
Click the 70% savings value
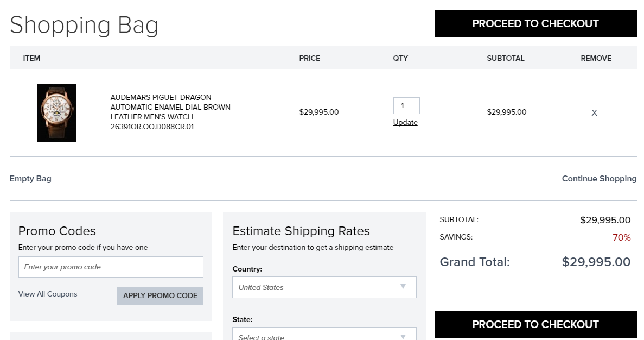(x=621, y=237)
